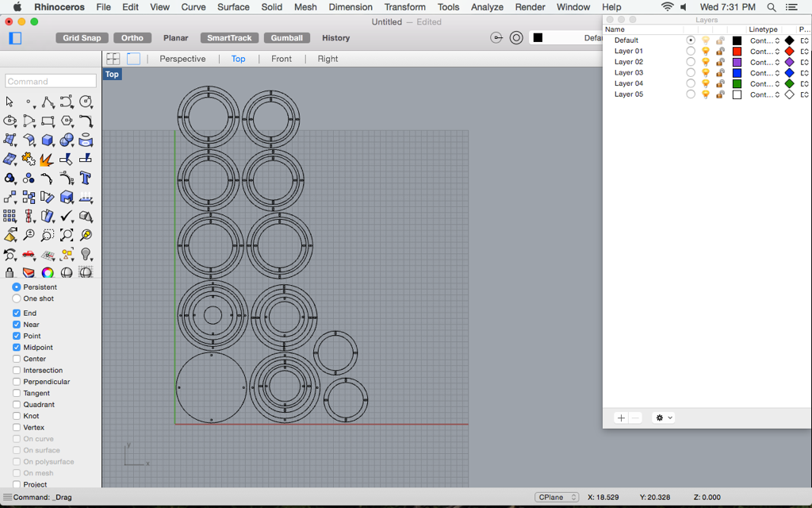Open Layer 01 linetype dropdown

pyautogui.click(x=765, y=51)
